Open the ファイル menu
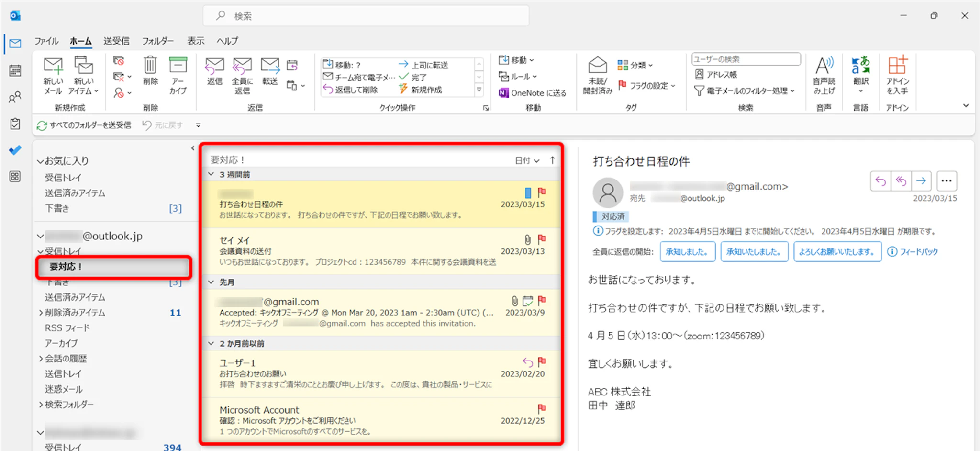Image resolution: width=980 pixels, height=451 pixels. pyautogui.click(x=46, y=41)
